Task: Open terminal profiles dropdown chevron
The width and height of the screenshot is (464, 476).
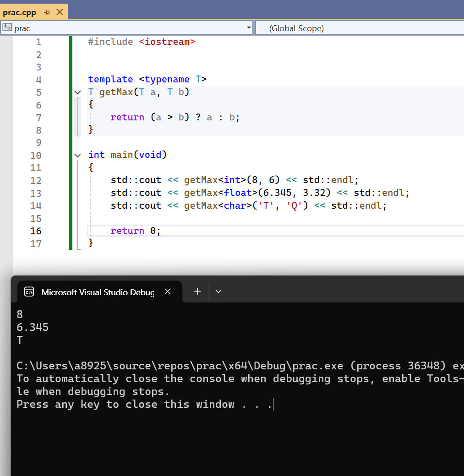Action: [218, 292]
